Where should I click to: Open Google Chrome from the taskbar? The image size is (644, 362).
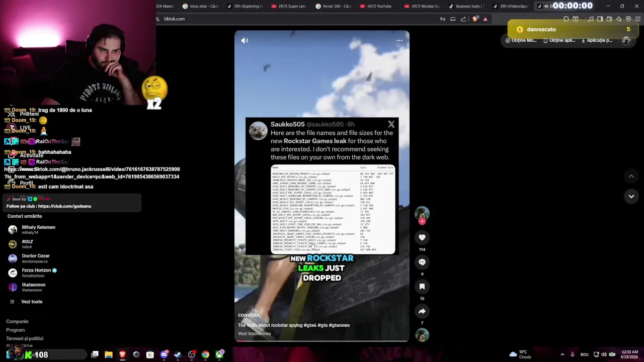pyautogui.click(x=205, y=354)
